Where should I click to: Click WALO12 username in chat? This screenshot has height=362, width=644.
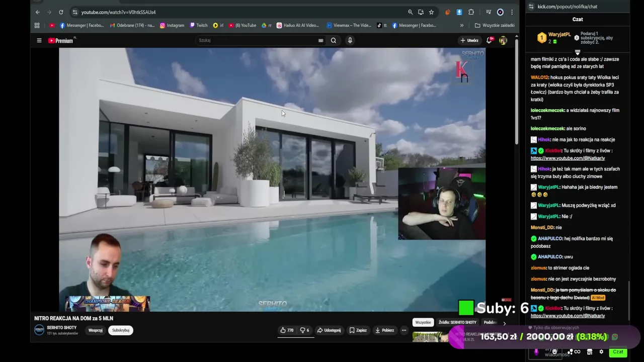pos(539,77)
